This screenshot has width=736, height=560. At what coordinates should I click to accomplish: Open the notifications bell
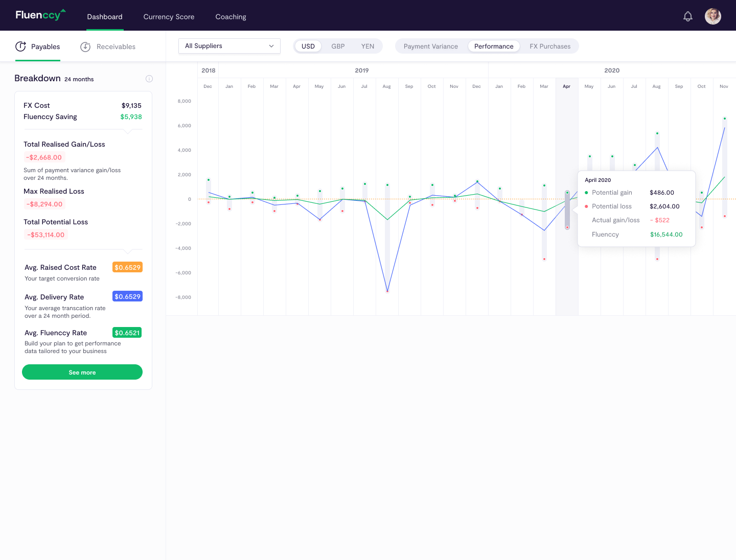coord(688,16)
